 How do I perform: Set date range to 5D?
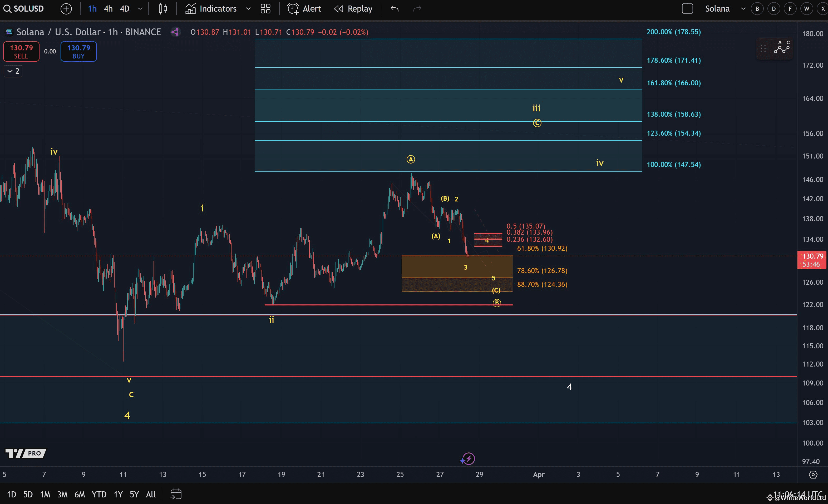(28, 494)
